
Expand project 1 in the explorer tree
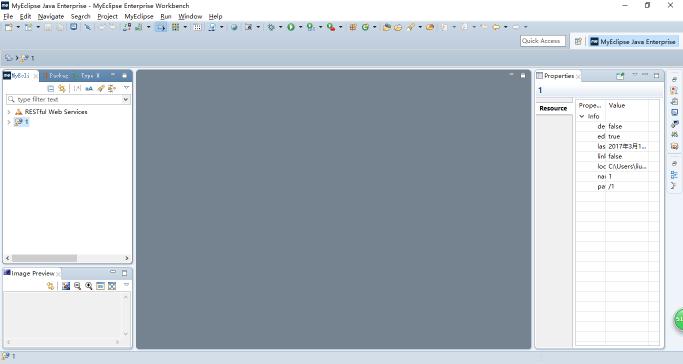tap(9, 122)
